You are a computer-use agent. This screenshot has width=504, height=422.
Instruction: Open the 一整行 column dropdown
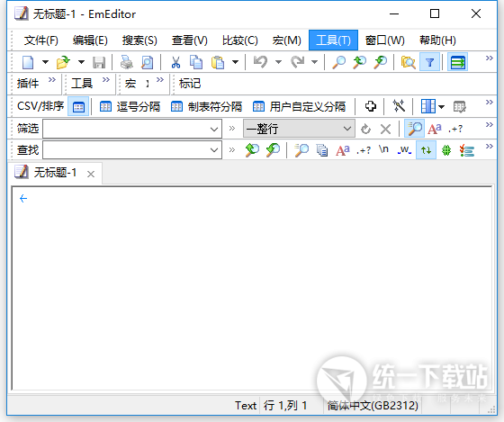pos(347,129)
